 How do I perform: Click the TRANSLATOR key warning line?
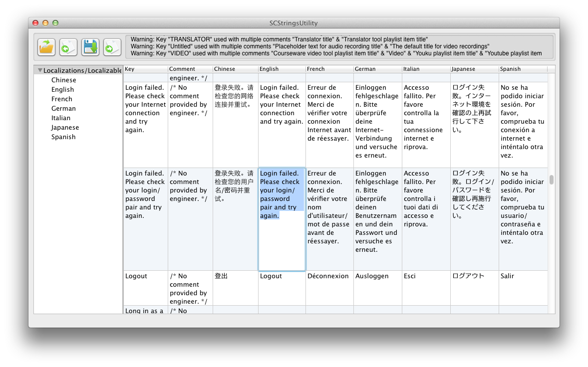pos(279,39)
